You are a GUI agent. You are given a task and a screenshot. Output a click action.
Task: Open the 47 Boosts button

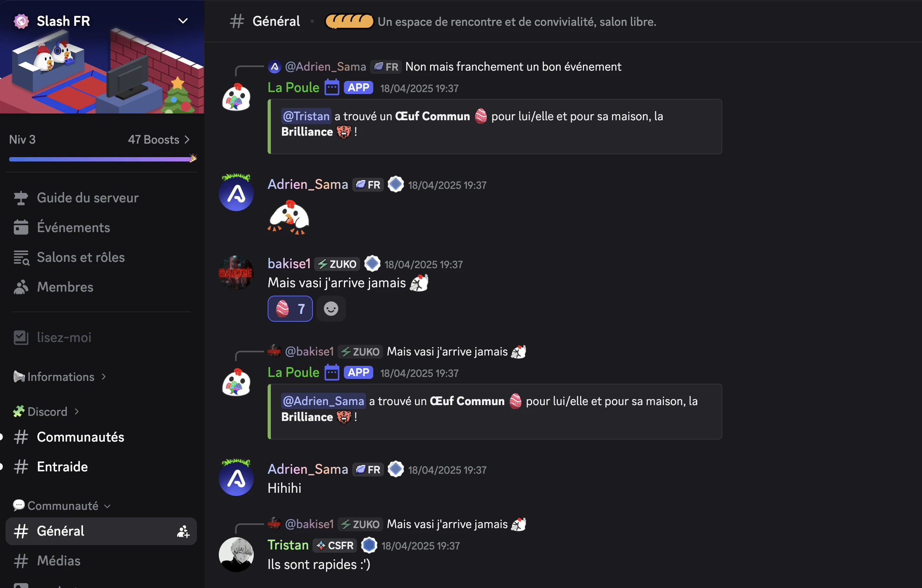click(159, 140)
